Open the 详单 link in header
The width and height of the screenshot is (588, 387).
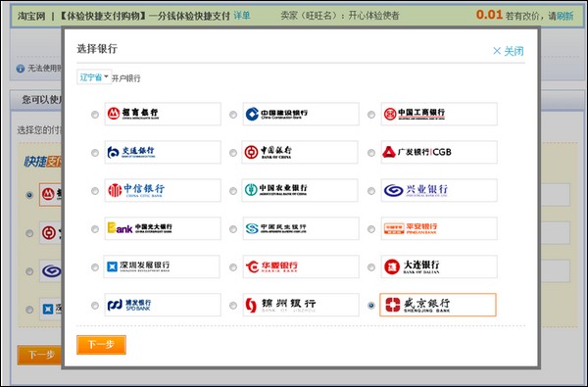click(x=242, y=16)
